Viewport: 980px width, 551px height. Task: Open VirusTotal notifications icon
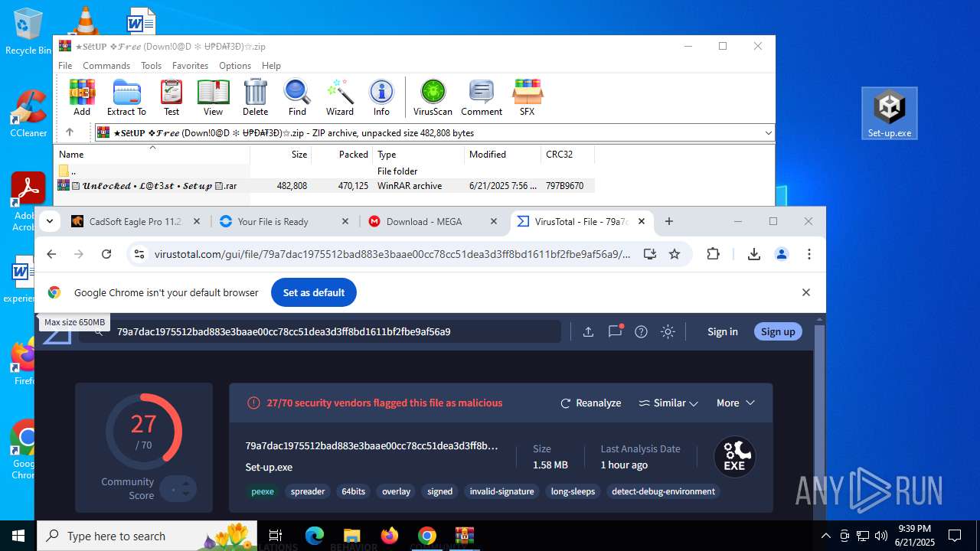click(615, 331)
